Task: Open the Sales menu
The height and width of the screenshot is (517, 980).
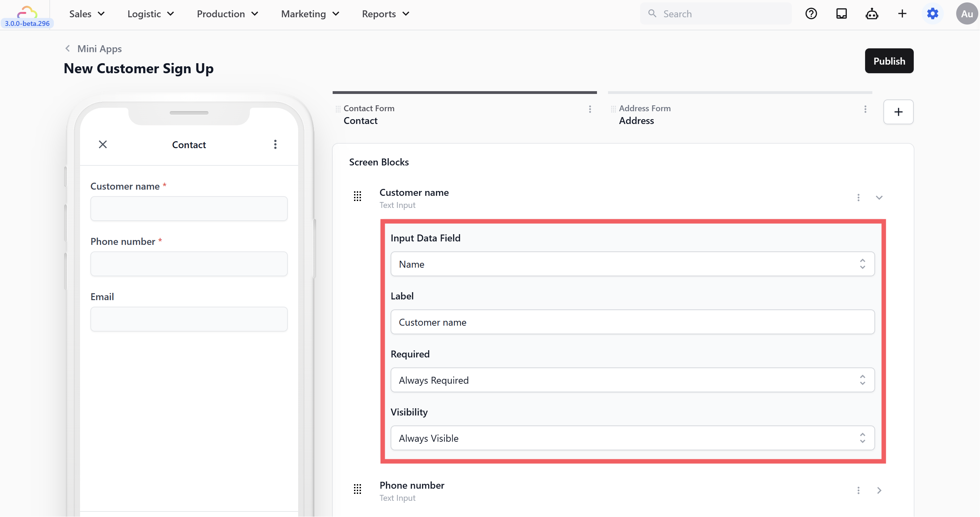Action: 87,14
